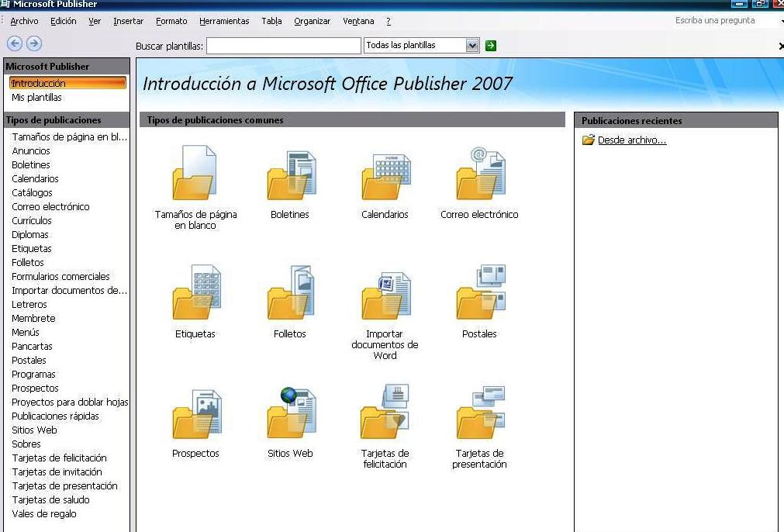This screenshot has width=784, height=532.
Task: Select Importar documentos de... in sidebar
Action: 69,291
